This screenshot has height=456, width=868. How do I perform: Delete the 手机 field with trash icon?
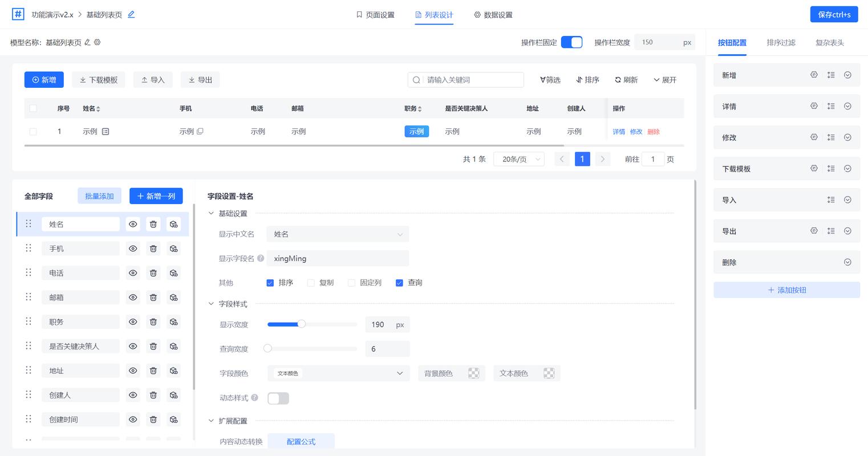pos(153,249)
